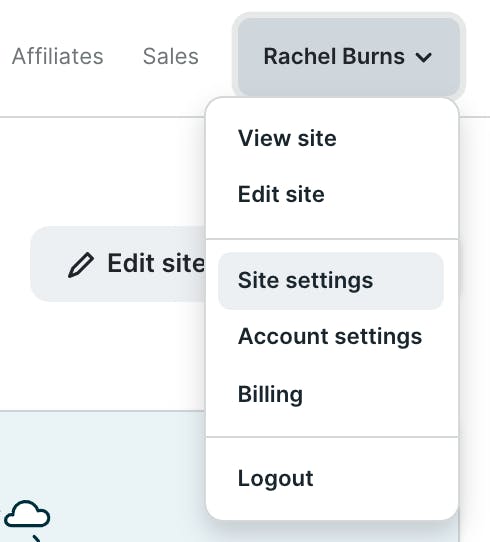Open the Affiliates navigation tab
The height and width of the screenshot is (542, 490).
tap(58, 56)
